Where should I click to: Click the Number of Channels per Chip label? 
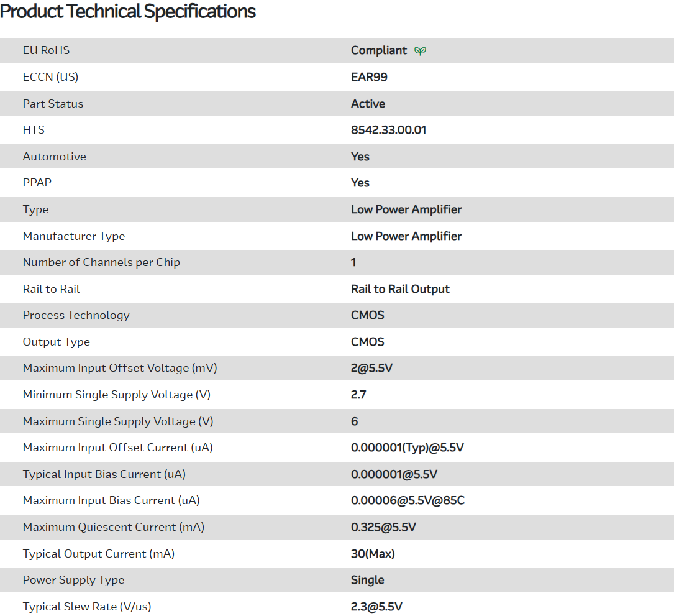101,262
